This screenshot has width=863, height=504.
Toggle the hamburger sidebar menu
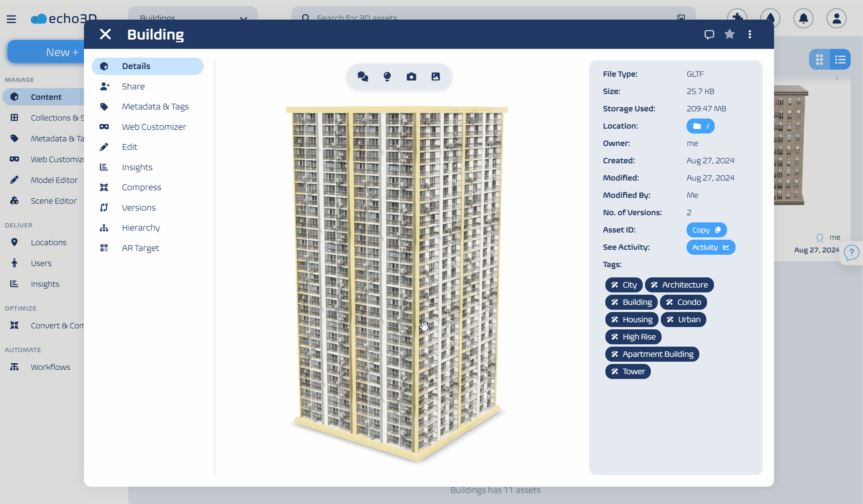(11, 19)
